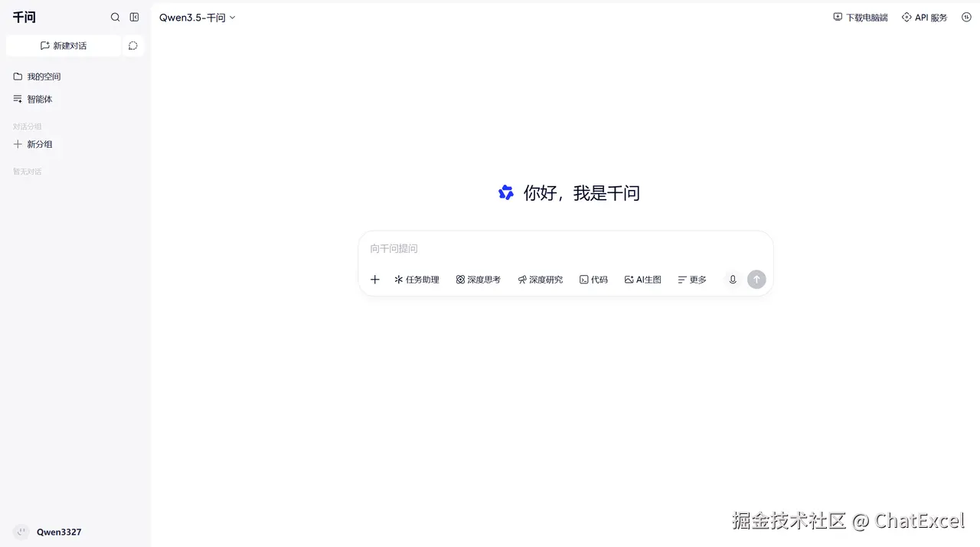
Task: Click the microphone voice input icon
Action: click(x=733, y=280)
